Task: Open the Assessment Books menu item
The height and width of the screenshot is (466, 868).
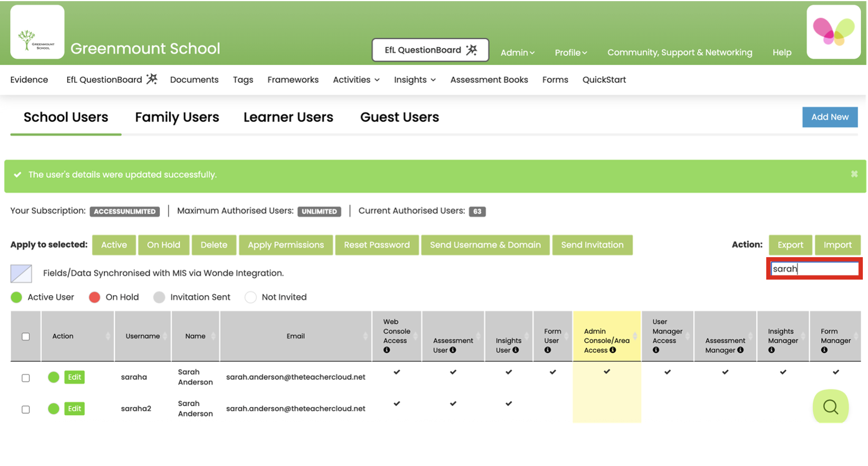Action: pos(489,79)
